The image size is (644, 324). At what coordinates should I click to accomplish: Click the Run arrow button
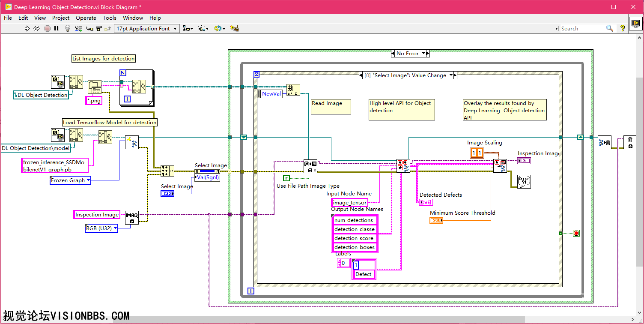tap(27, 29)
